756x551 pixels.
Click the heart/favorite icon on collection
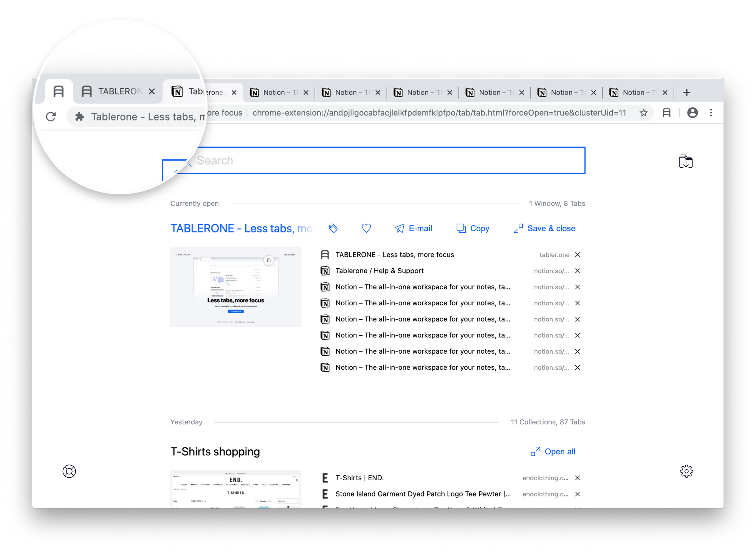(x=366, y=228)
